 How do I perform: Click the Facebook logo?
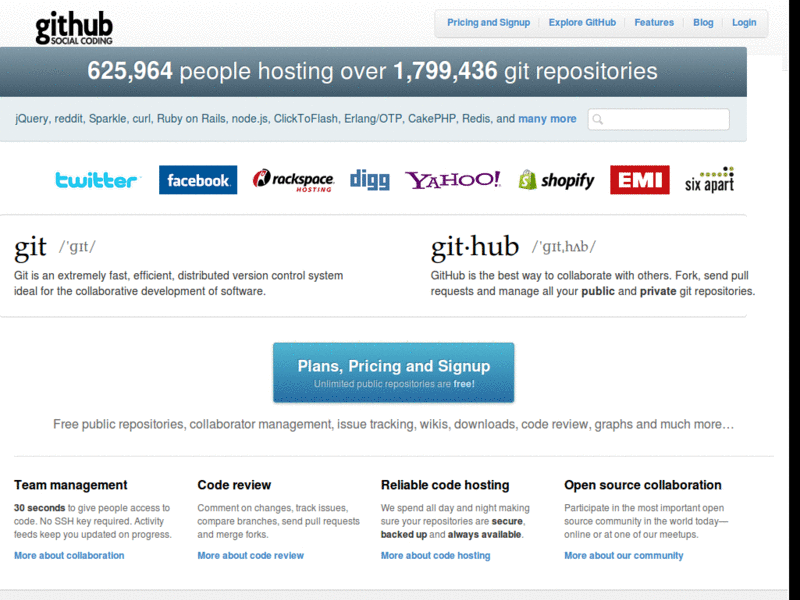[197, 180]
